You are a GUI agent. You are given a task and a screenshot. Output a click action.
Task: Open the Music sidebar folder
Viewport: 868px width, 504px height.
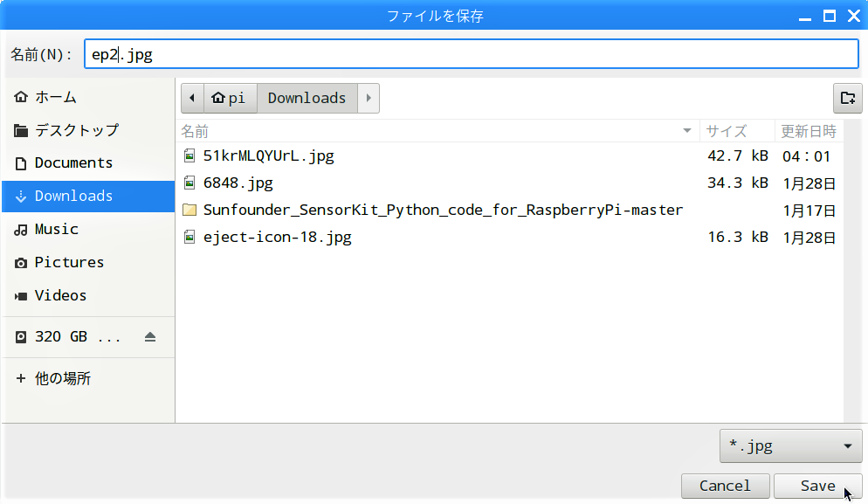click(x=88, y=230)
